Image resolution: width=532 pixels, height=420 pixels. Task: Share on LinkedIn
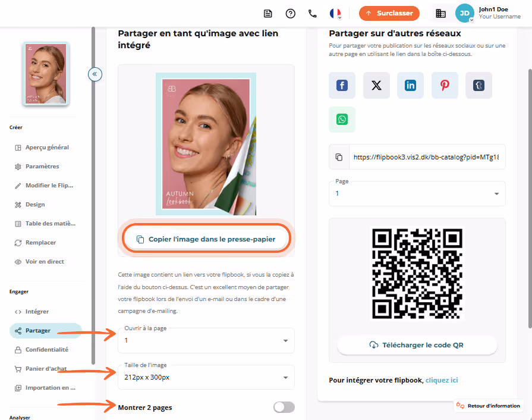tap(411, 85)
